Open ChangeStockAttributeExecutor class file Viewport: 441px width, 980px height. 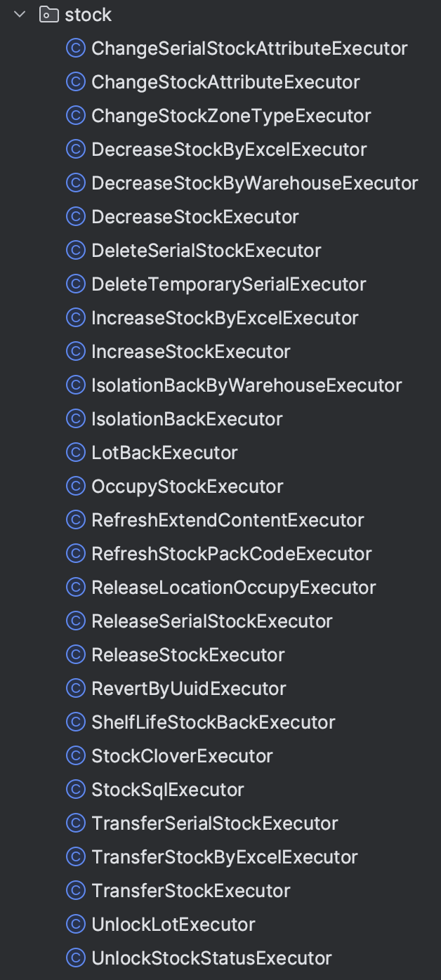point(225,81)
